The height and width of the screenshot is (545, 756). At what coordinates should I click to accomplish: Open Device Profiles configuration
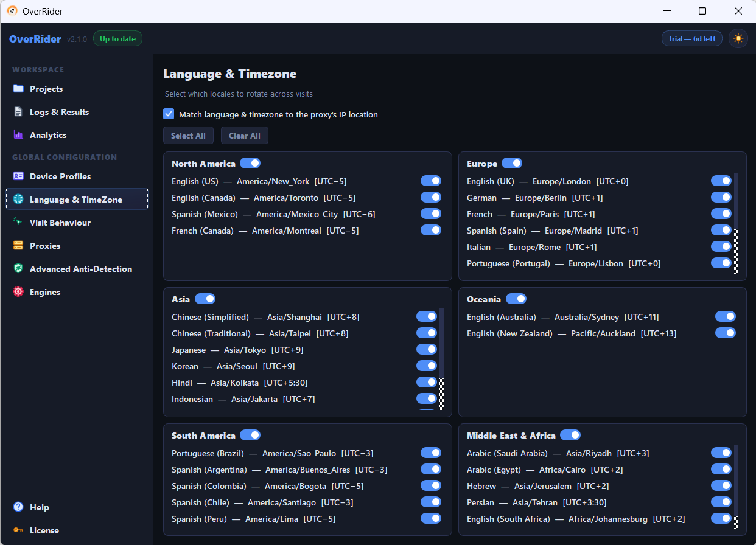[77, 176]
